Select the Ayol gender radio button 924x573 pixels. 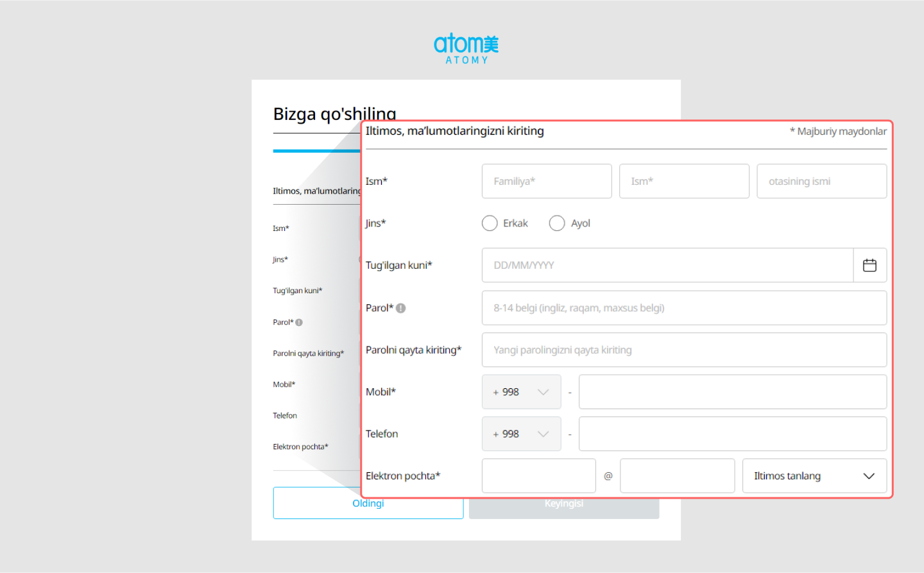tap(557, 223)
